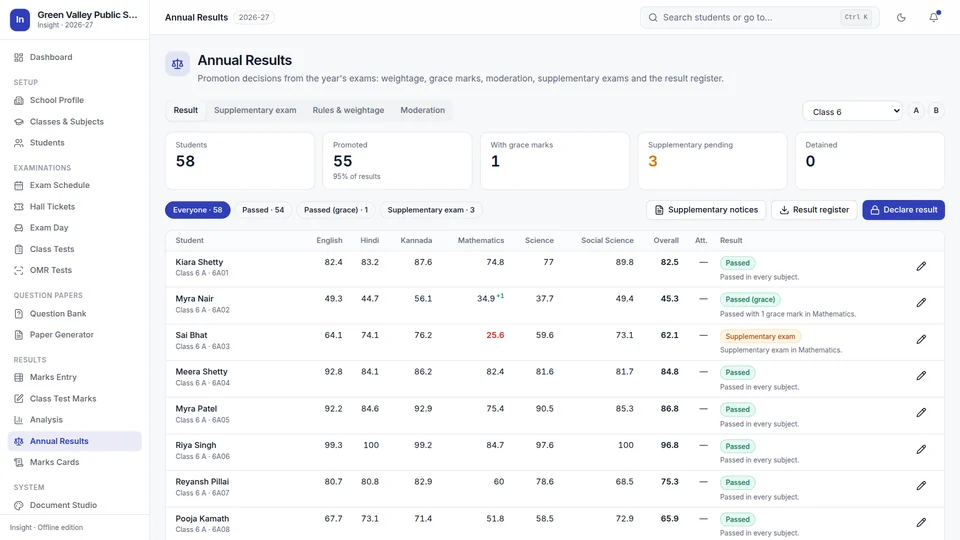Image resolution: width=960 pixels, height=540 pixels.
Task: Click the Supplementary notices button
Action: 706,210
